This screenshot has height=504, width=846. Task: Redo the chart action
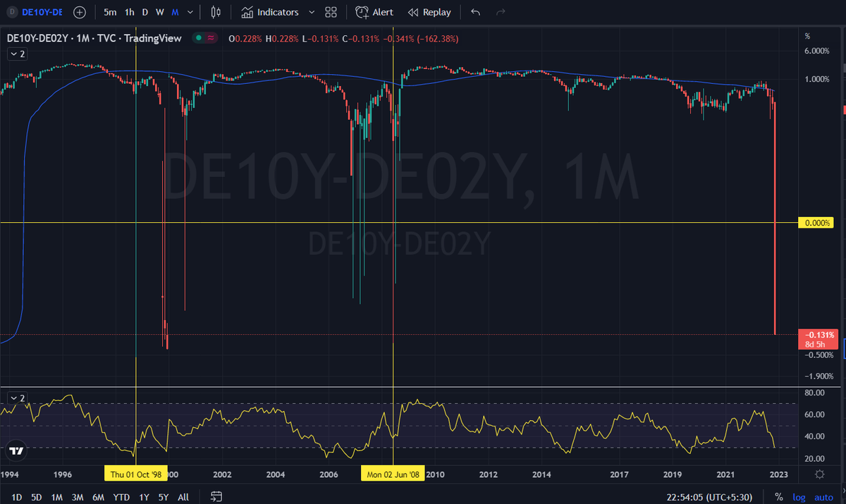[501, 12]
